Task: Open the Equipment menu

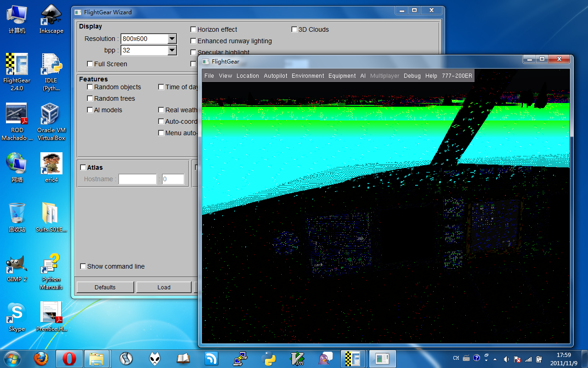Action: (x=342, y=76)
